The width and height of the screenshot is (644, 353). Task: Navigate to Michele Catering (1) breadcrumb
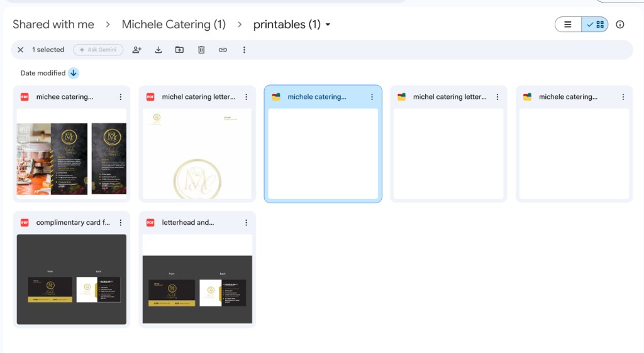click(x=174, y=25)
